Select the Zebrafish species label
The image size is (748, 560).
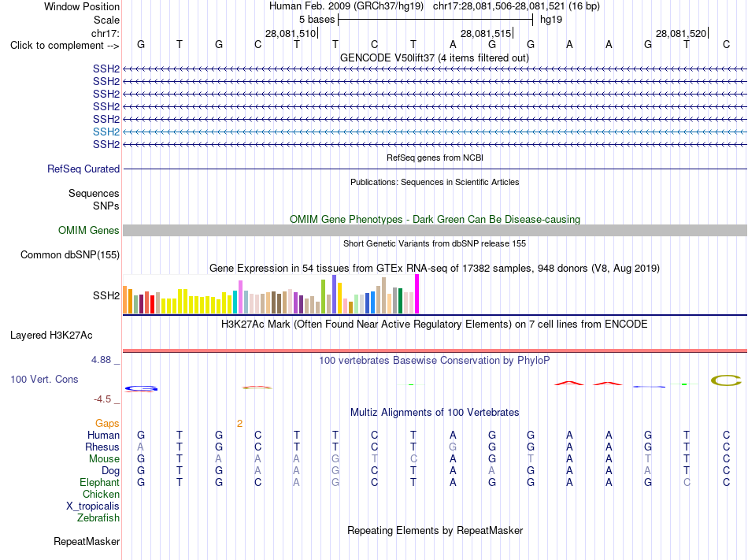coord(98,517)
